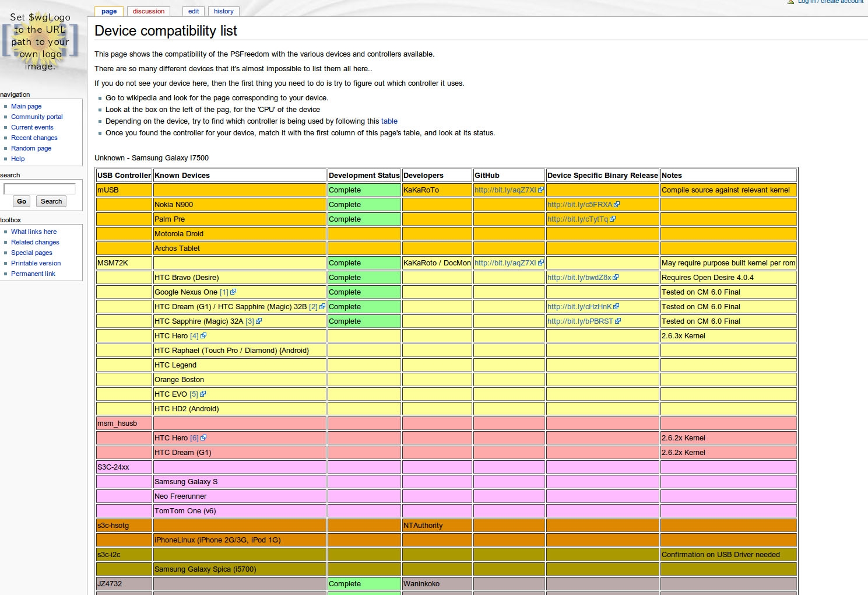Select the 'msm_hsusb' controller cell

click(124, 423)
